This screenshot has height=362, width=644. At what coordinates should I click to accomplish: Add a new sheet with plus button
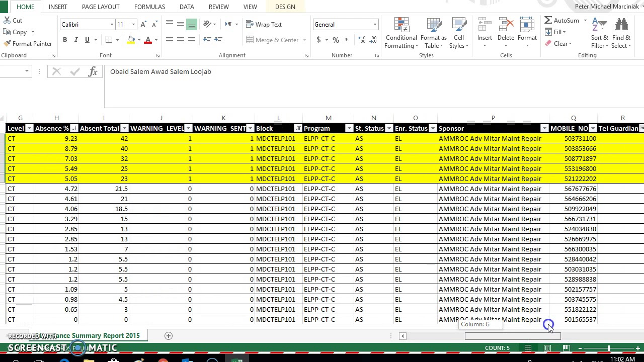click(x=169, y=336)
